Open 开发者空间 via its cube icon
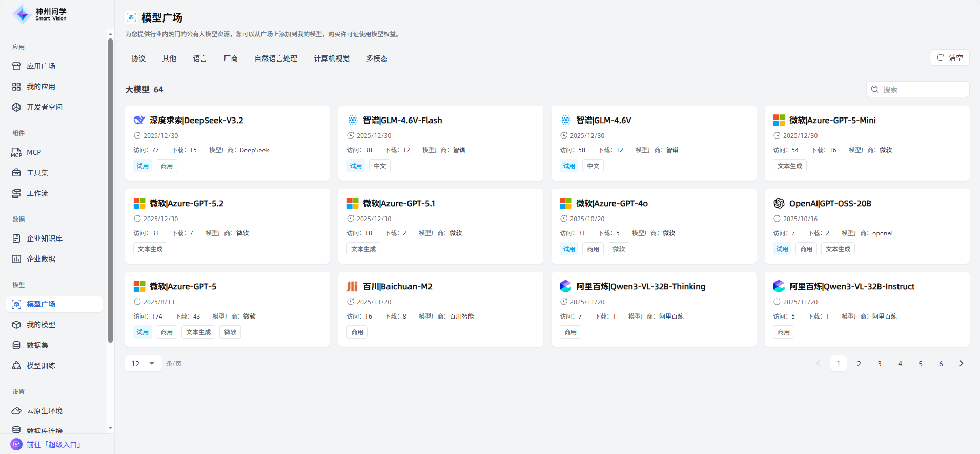Screen dimensions: 980x454 click(16, 107)
